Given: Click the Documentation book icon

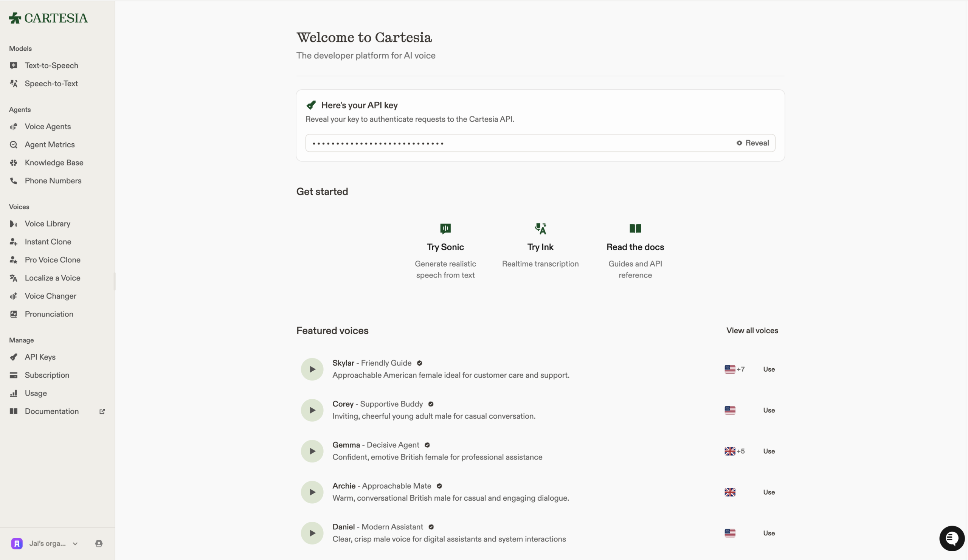Looking at the screenshot, I should point(14,411).
